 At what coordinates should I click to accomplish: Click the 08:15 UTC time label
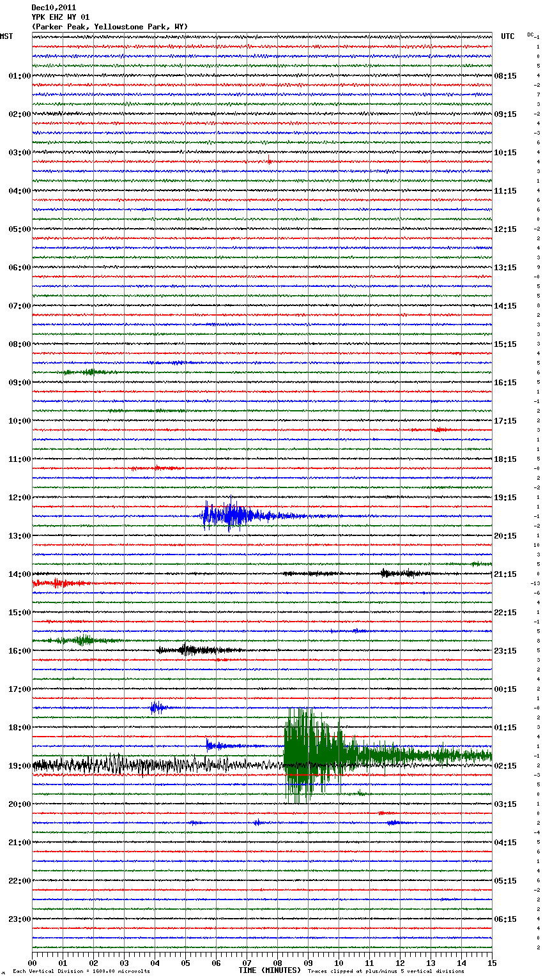pos(505,76)
